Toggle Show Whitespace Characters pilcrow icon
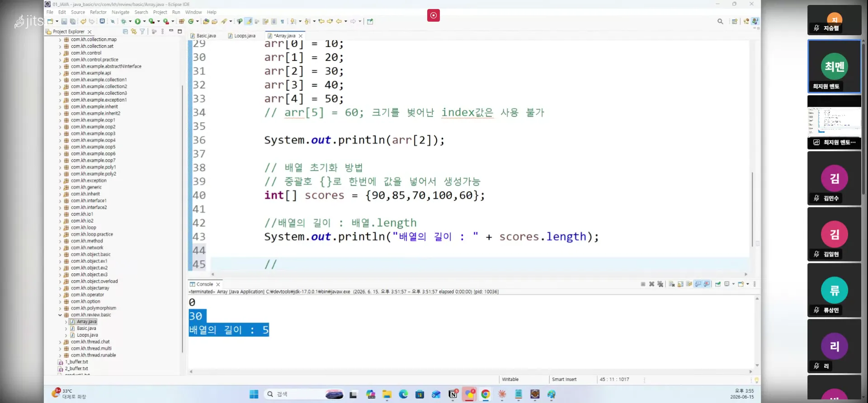Screen dimensions: 868x403 pyautogui.click(x=283, y=21)
